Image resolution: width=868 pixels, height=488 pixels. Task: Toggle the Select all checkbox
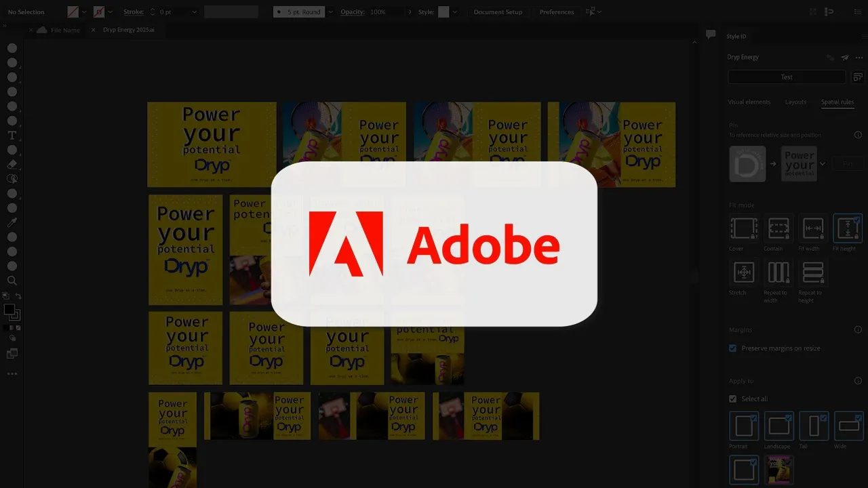point(732,399)
